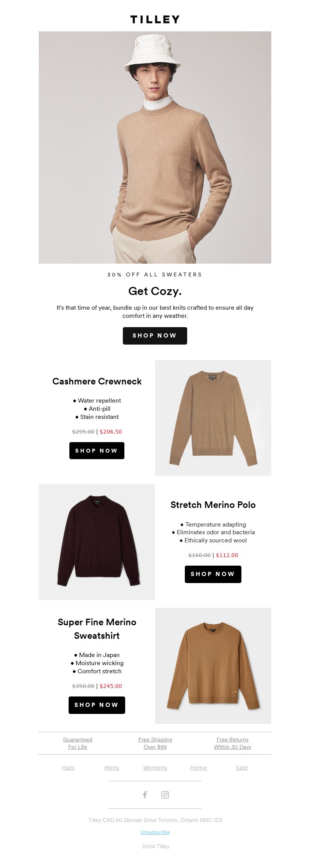Go to the Womens category
310x868 pixels.
pos(155,768)
